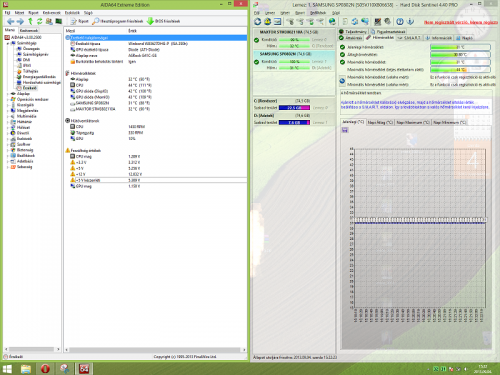Go forward with AIDA64 blue right arrow
Screen dimensions: 500x375
20,21
